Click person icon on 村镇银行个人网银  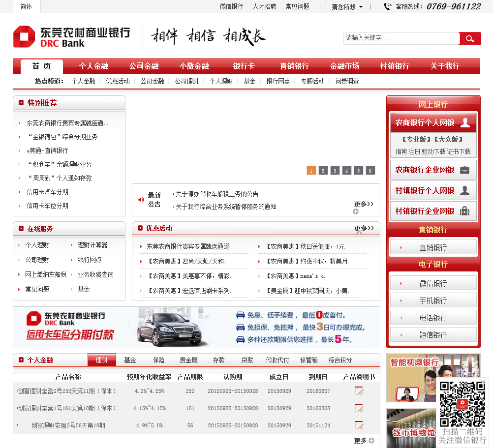coord(464,190)
